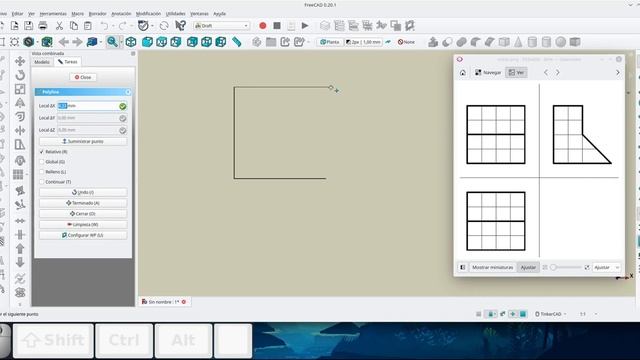
Task: Set isometric view cube icon
Action: tap(131, 42)
